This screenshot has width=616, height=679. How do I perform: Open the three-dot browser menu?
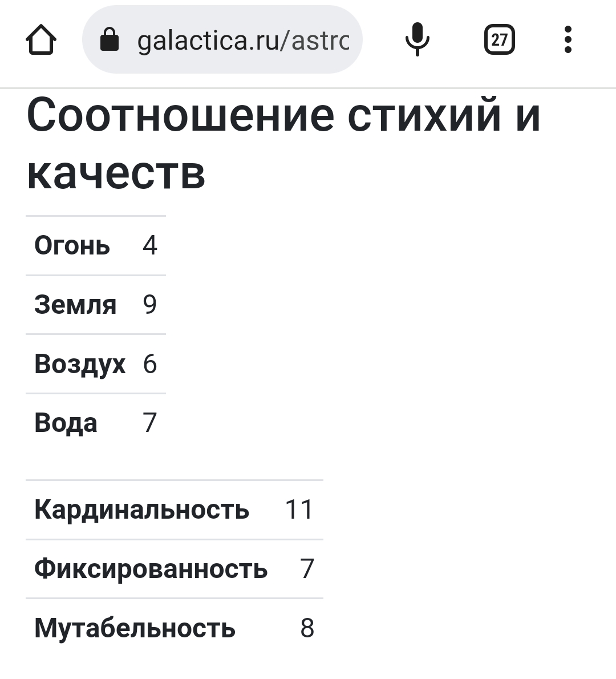[568, 39]
